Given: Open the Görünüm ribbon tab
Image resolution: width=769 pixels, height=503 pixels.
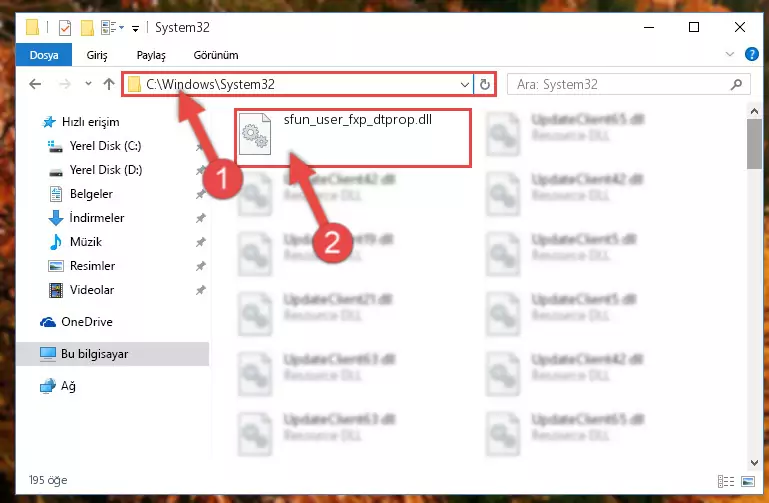Looking at the screenshot, I should coord(216,55).
